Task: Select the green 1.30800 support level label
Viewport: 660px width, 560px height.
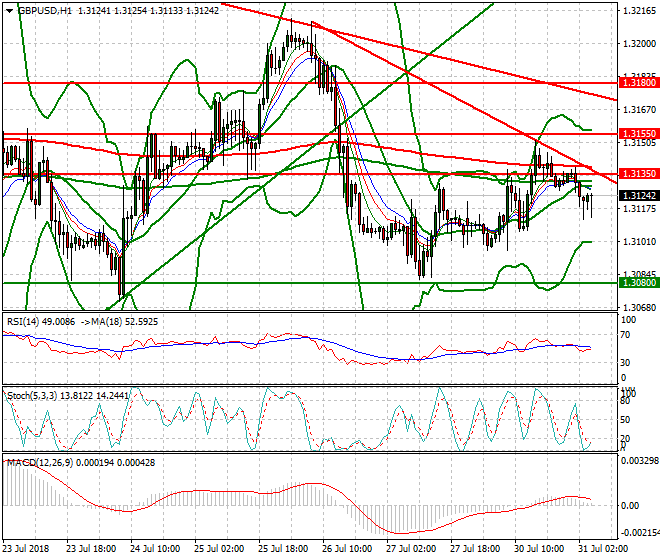Action: [x=639, y=283]
